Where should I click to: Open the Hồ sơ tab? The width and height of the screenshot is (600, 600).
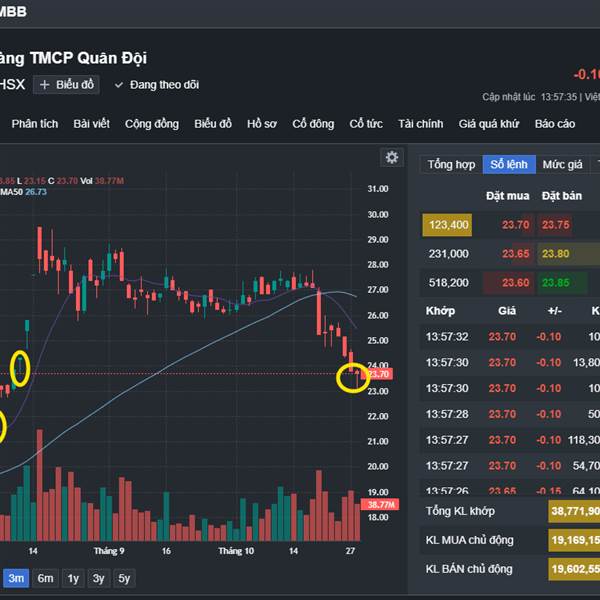coord(262,124)
